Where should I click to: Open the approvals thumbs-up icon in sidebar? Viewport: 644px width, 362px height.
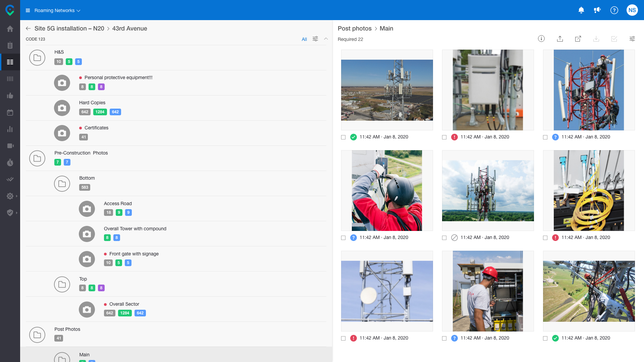tap(10, 96)
